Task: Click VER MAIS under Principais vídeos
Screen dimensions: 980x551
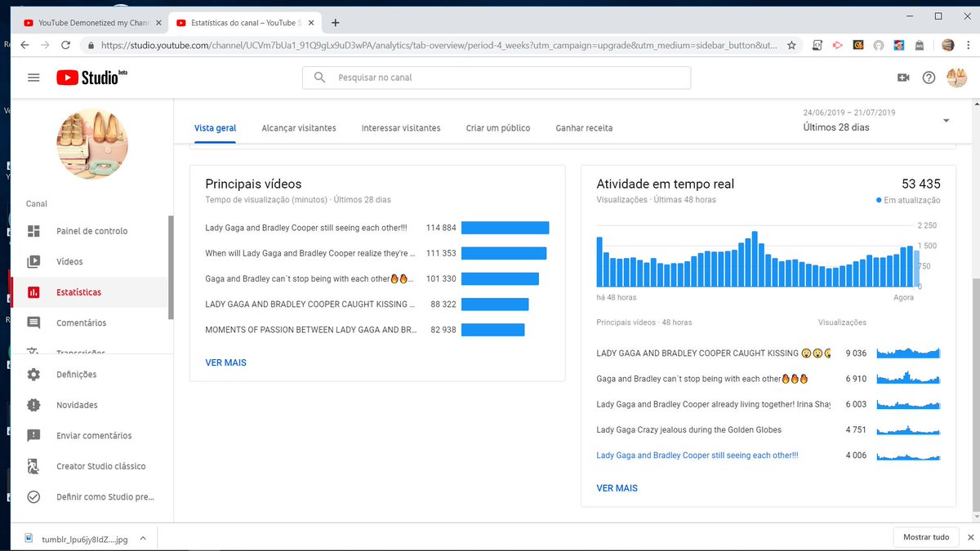Action: 225,362
